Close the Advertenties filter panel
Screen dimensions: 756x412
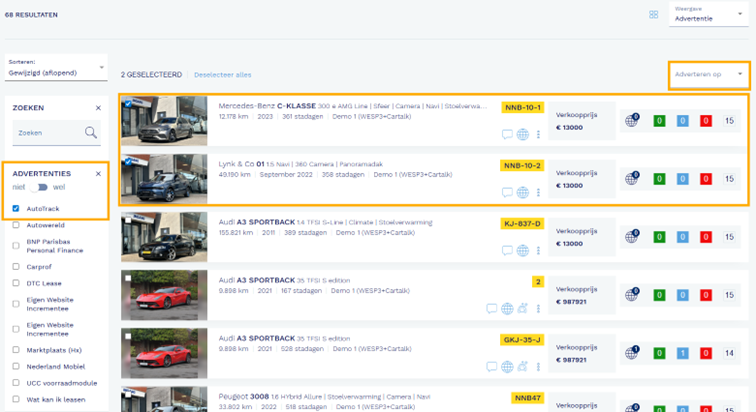[x=98, y=173]
